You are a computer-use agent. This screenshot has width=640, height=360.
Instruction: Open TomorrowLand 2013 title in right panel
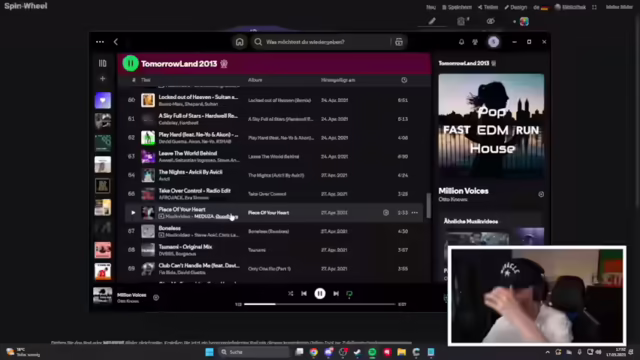click(x=464, y=63)
